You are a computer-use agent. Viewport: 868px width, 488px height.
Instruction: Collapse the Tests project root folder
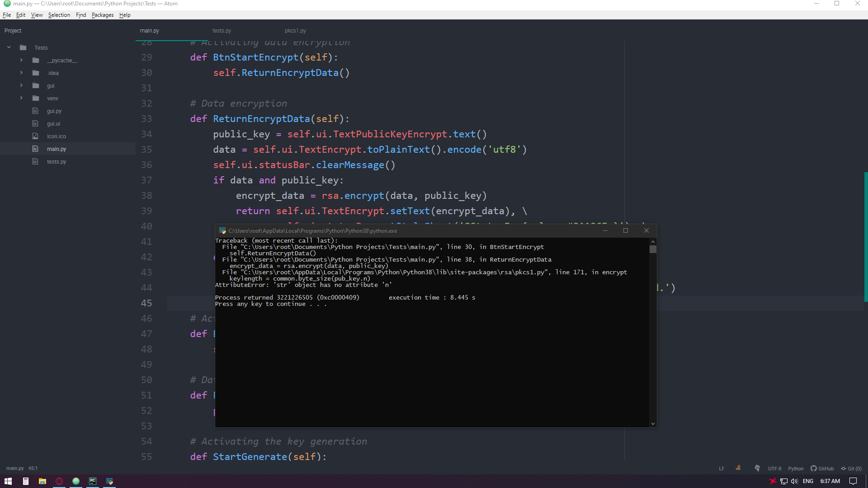(x=9, y=47)
